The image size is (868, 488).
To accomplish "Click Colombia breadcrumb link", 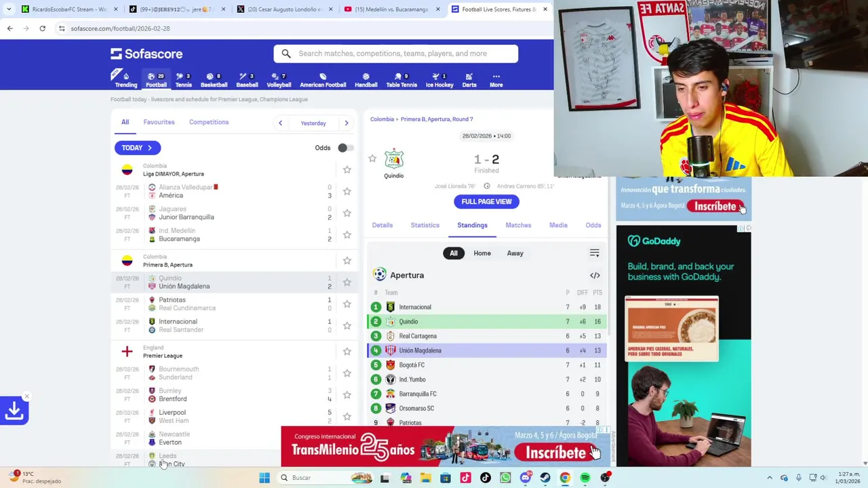I will [382, 119].
